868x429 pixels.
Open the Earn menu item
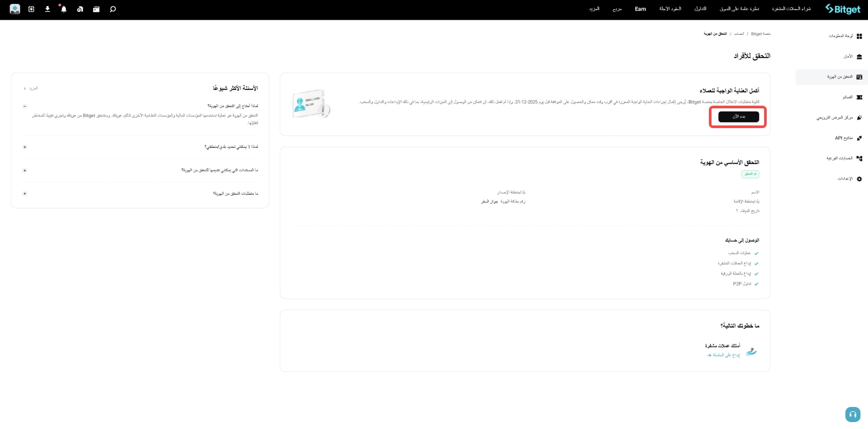tap(640, 9)
